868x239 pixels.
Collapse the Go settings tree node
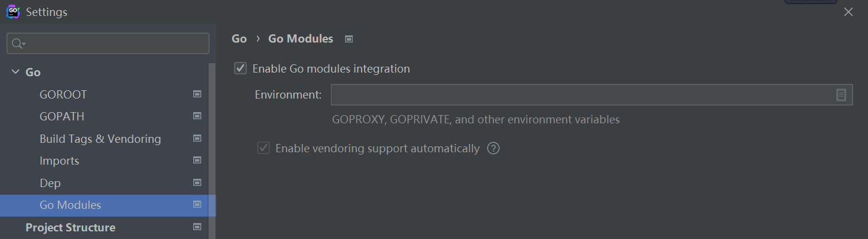click(x=15, y=72)
